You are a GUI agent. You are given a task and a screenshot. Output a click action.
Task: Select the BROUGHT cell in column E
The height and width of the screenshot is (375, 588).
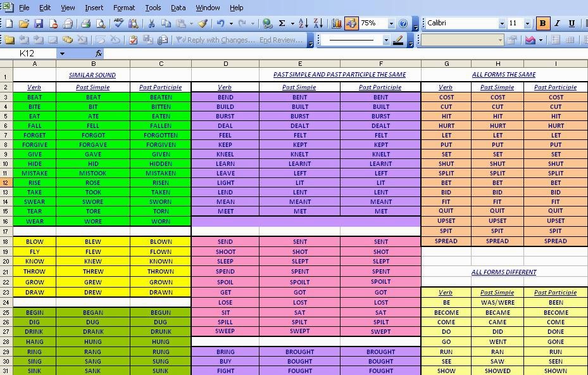coord(299,352)
